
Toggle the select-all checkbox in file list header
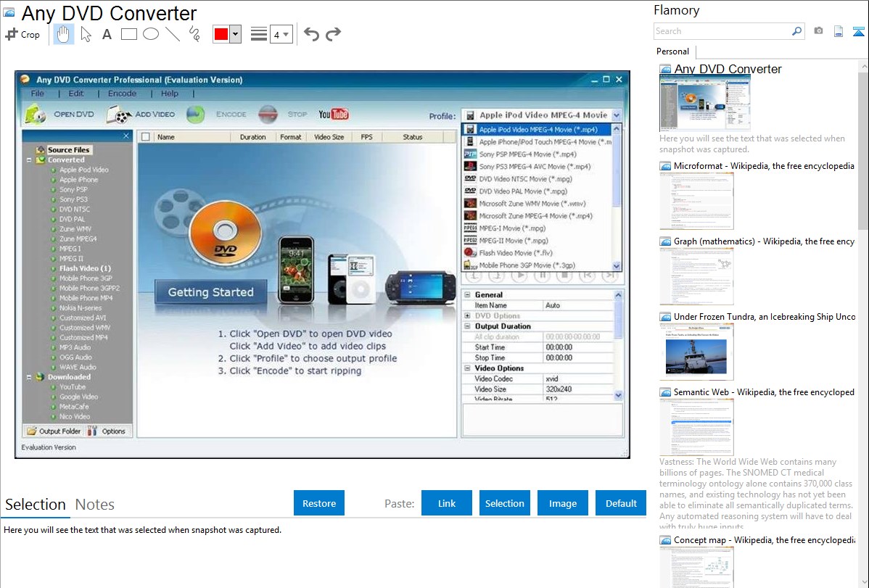(145, 137)
